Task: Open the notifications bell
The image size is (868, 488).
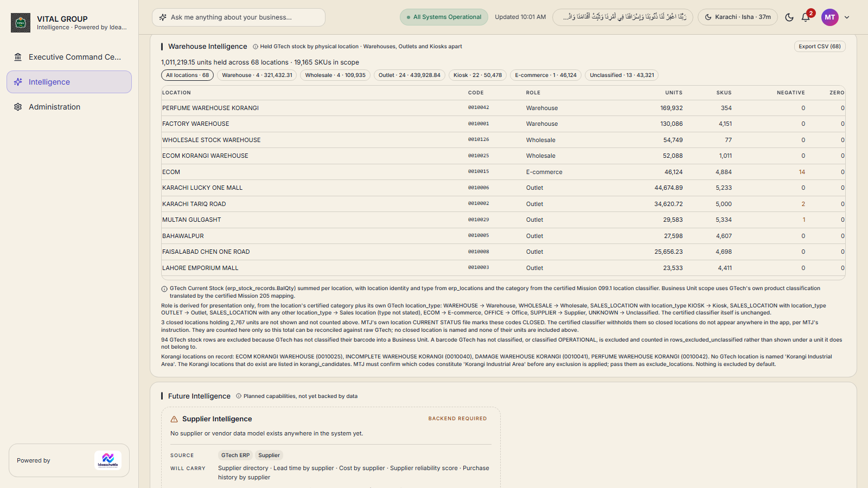Action: 806,17
